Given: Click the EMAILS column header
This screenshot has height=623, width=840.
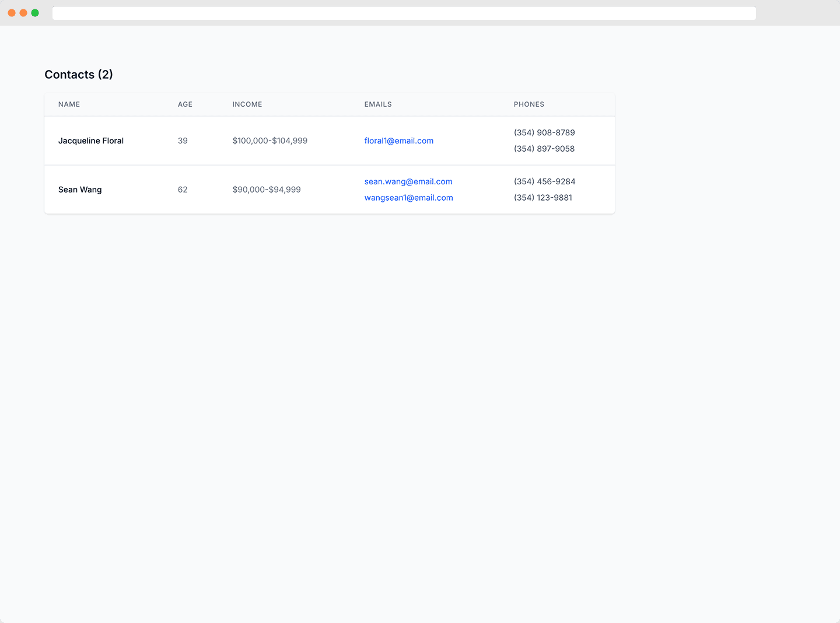Looking at the screenshot, I should tap(378, 104).
